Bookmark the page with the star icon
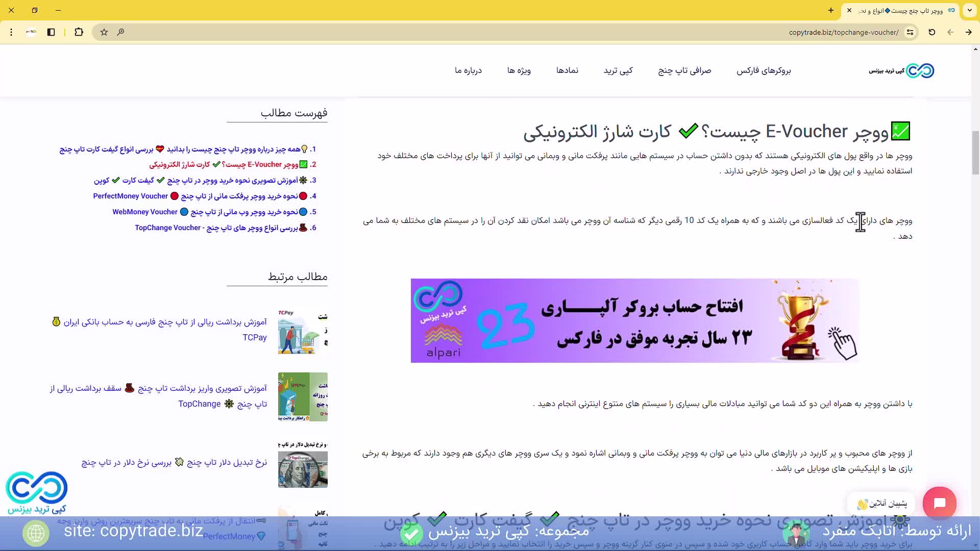Image resolution: width=980 pixels, height=551 pixels. (x=104, y=32)
